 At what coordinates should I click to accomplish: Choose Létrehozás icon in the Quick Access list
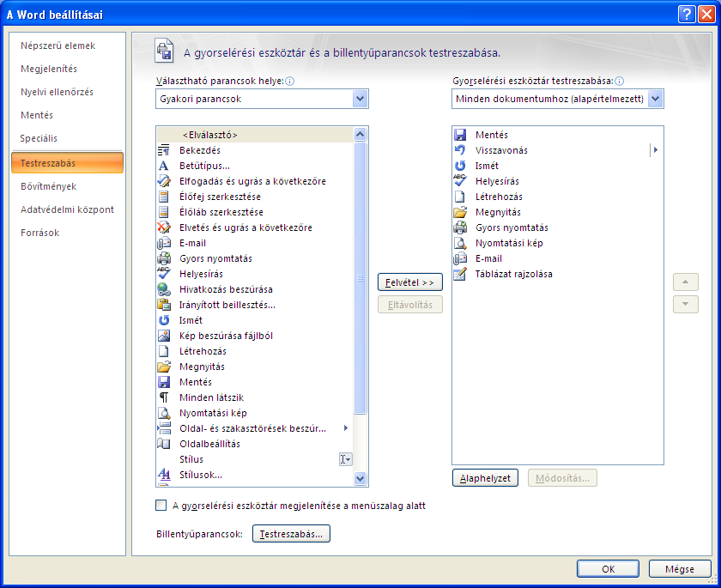click(x=460, y=197)
